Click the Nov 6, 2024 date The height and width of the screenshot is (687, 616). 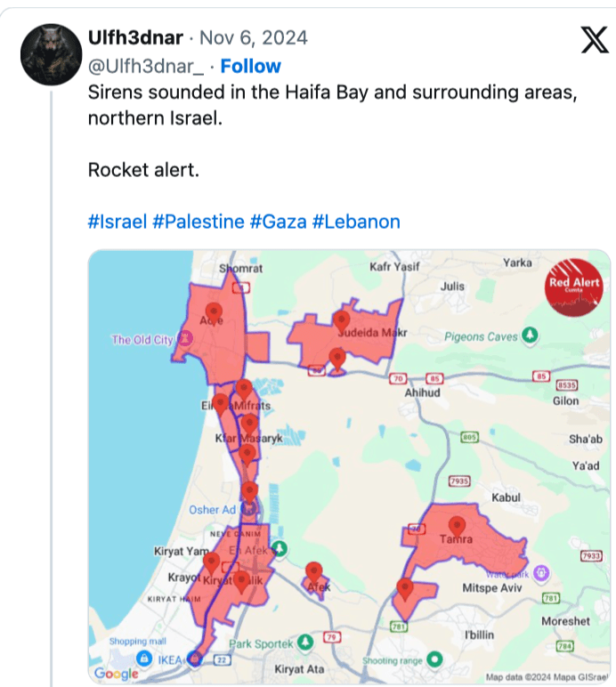click(x=253, y=37)
